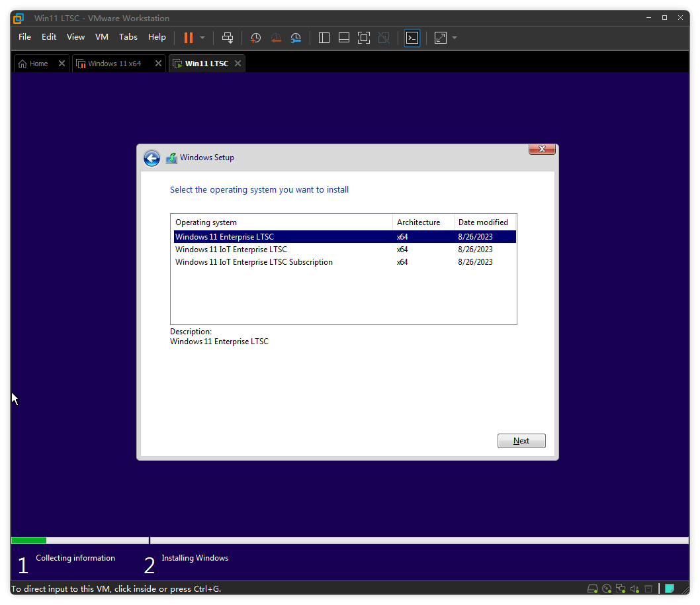The height and width of the screenshot is (605, 700).
Task: Click the CD/DVD drive status icon
Action: (x=607, y=588)
